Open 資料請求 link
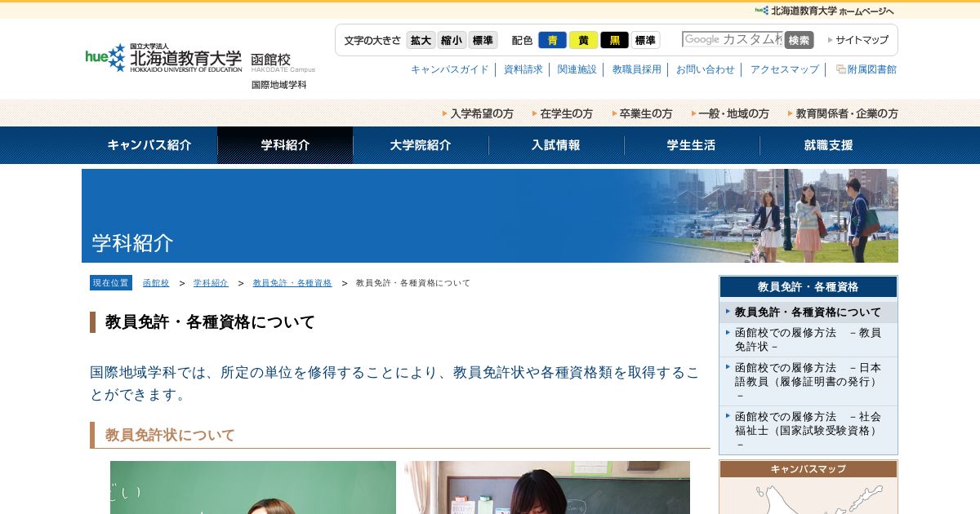 click(x=523, y=69)
